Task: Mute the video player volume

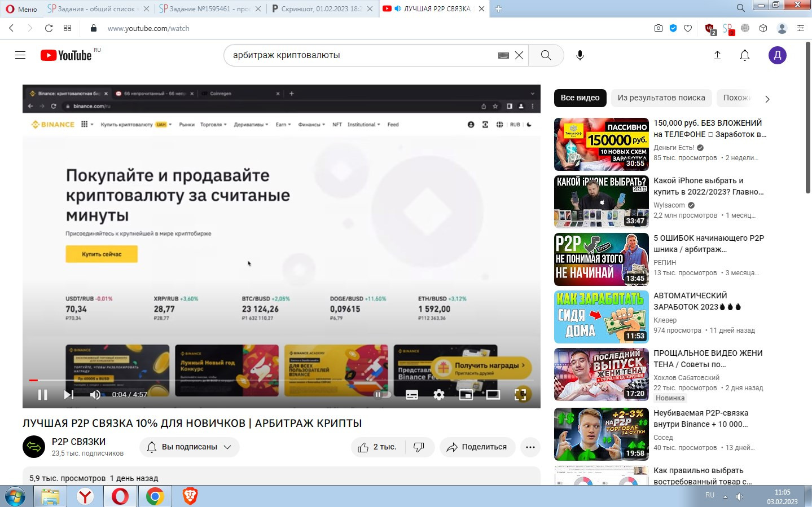Action: [x=95, y=395]
